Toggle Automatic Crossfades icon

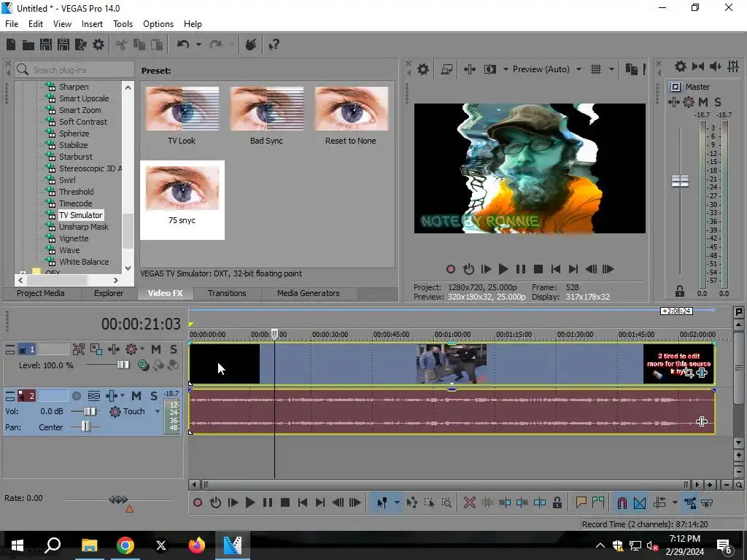coord(640,503)
